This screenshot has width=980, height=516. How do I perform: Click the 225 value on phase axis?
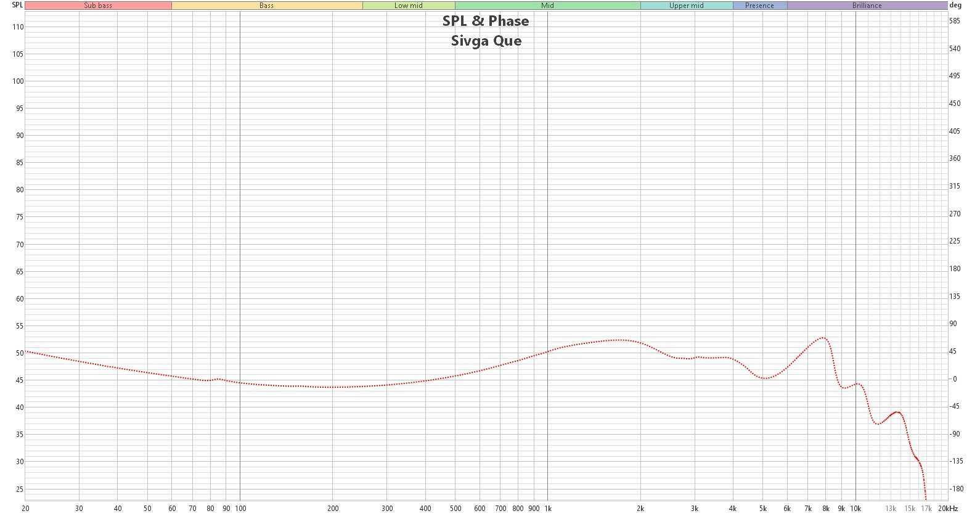pyautogui.click(x=955, y=241)
